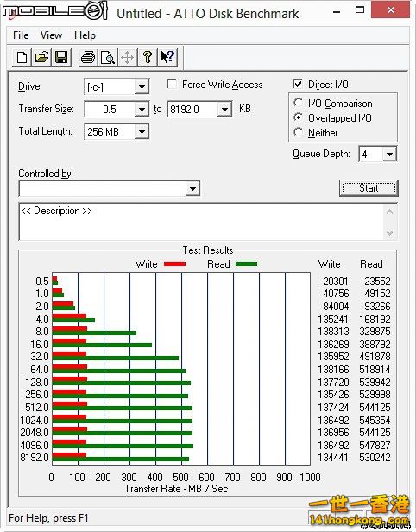Open the File menu
Screen dimensions: 416x532
21,35
